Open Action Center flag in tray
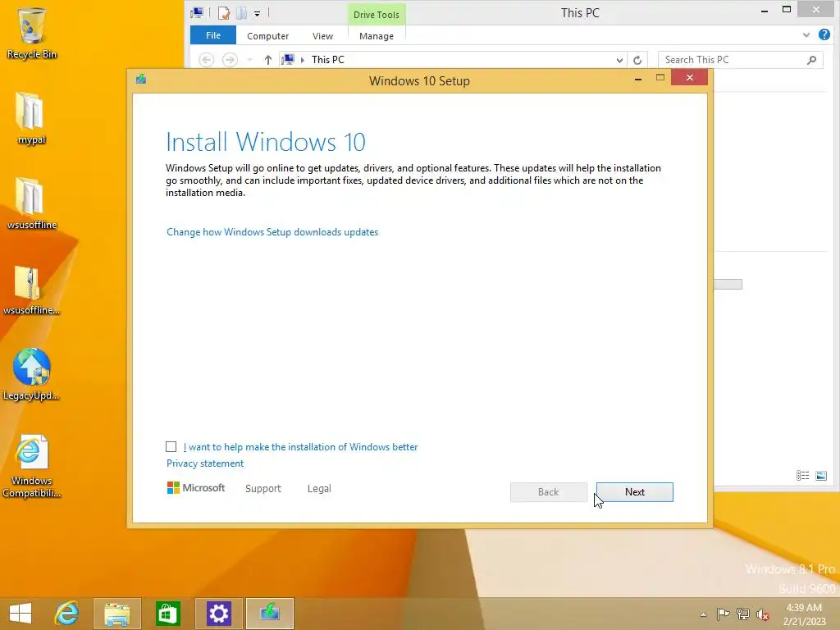 coord(724,614)
